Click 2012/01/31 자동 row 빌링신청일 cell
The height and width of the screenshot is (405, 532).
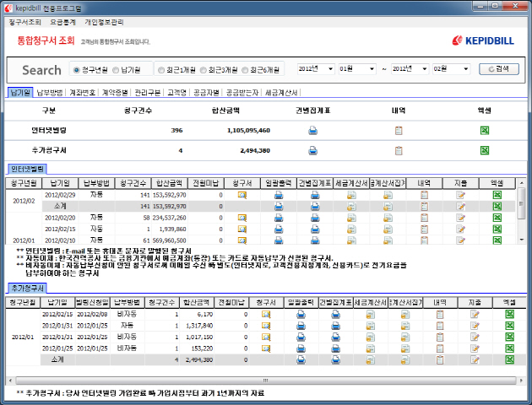[x=92, y=326]
